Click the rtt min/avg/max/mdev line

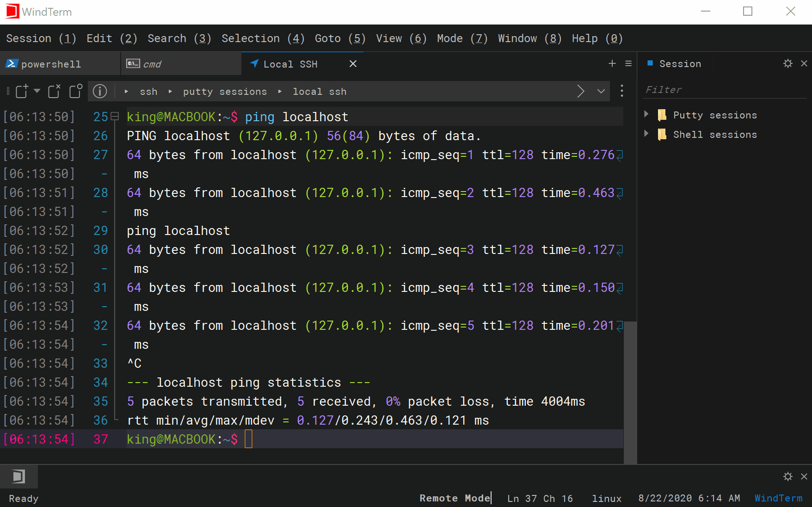click(308, 420)
